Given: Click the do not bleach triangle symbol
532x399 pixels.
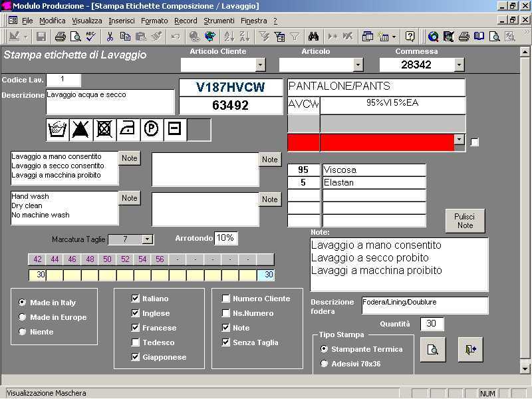Looking at the screenshot, I should 80,129.
